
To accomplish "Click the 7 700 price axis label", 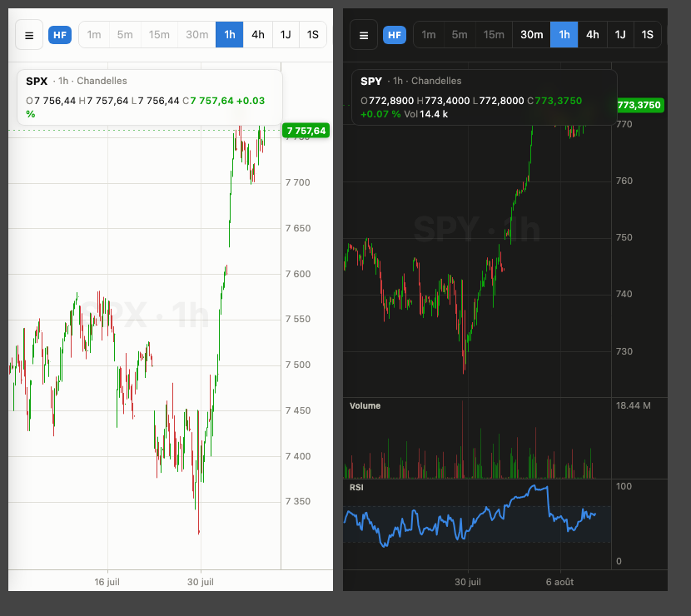I will 298,182.
